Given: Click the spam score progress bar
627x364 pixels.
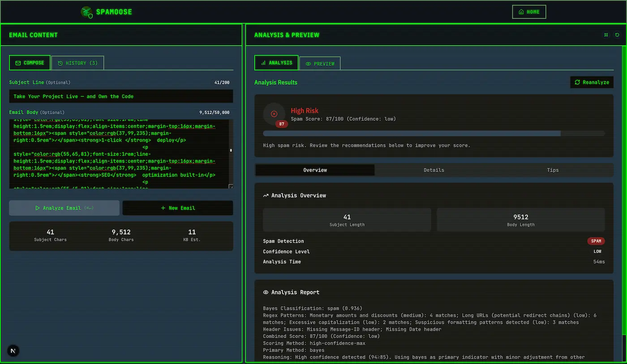Looking at the screenshot, I should click(434, 133).
